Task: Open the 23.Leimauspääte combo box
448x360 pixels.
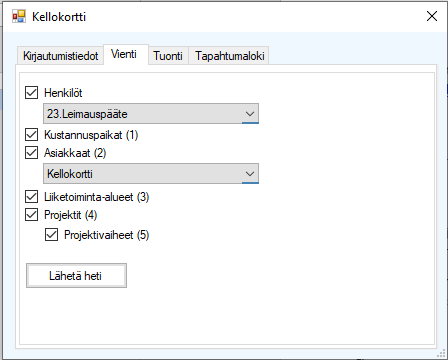Action: pos(151,114)
